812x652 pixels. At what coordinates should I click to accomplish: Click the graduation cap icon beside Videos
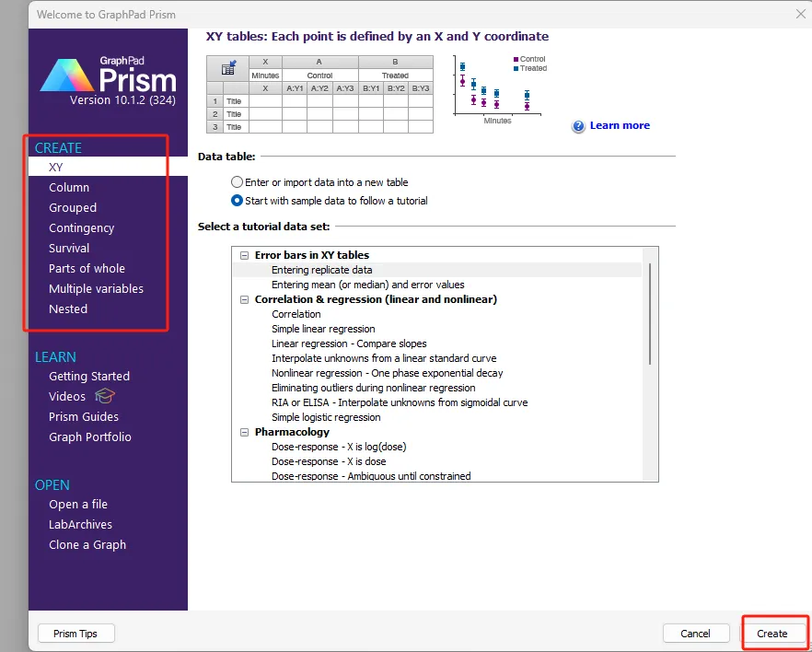pyautogui.click(x=105, y=396)
